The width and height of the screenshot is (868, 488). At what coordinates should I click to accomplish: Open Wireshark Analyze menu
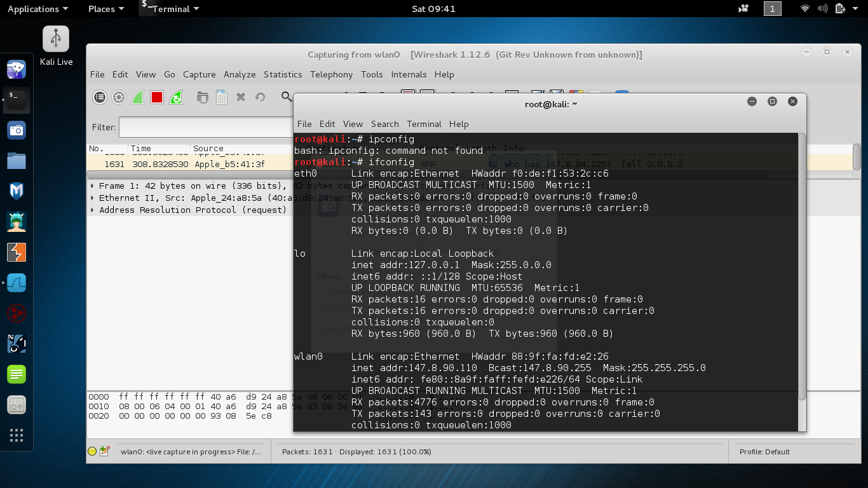tap(240, 74)
